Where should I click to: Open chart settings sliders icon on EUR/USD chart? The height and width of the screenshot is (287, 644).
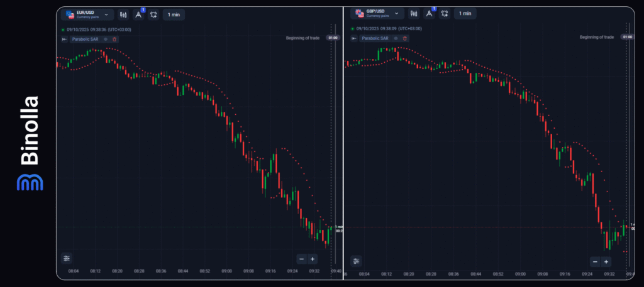tap(67, 258)
